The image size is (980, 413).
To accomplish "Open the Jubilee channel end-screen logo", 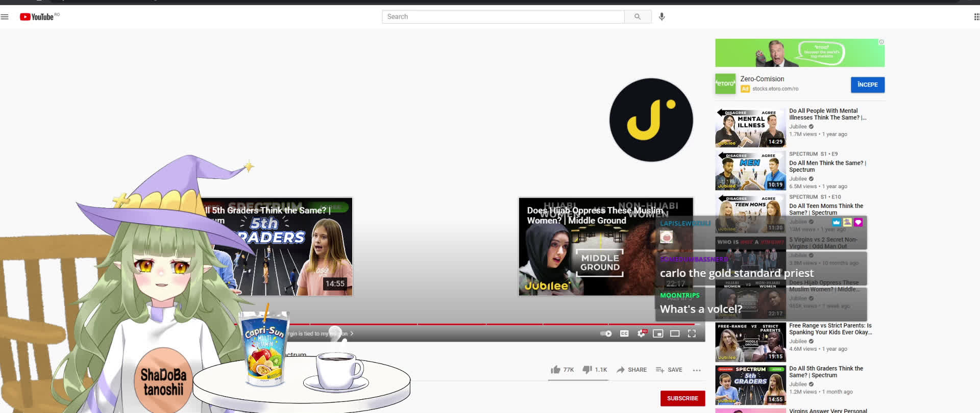I will [651, 120].
